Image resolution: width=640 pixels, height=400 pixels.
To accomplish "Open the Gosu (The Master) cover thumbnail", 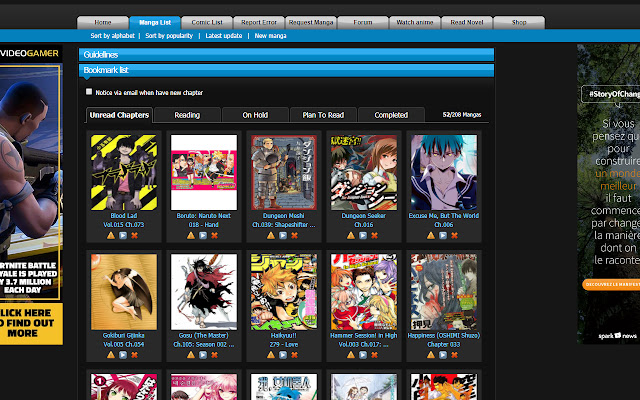I will [x=204, y=292].
